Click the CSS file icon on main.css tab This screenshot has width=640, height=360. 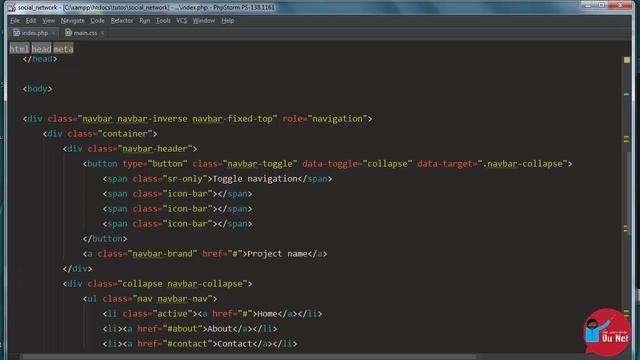(68, 33)
